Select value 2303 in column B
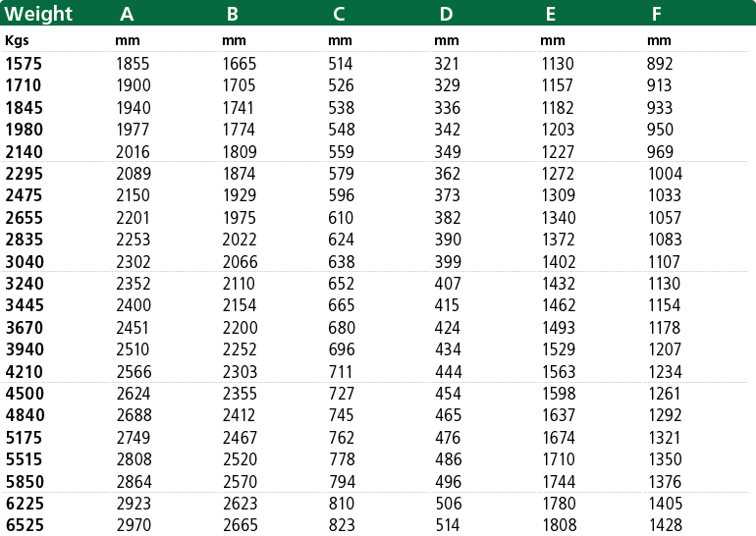Screen dimensions: 756x536 [241, 372]
